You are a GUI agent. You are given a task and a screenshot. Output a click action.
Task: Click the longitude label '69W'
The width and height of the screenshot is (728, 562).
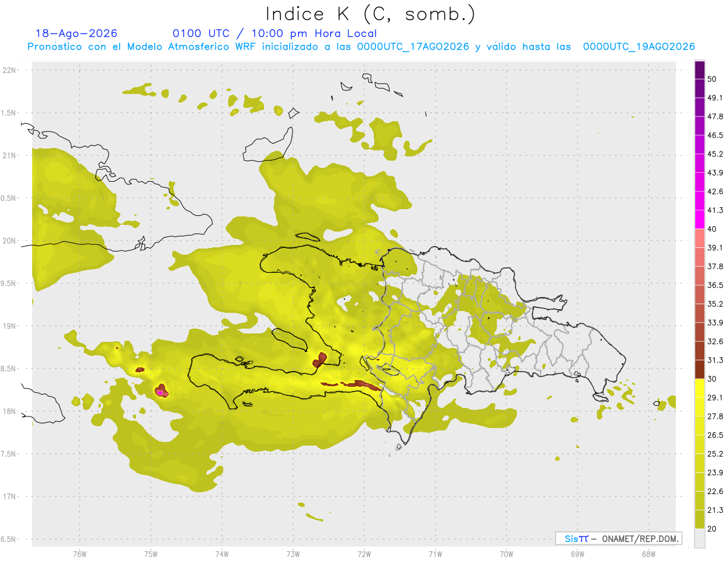pos(577,554)
